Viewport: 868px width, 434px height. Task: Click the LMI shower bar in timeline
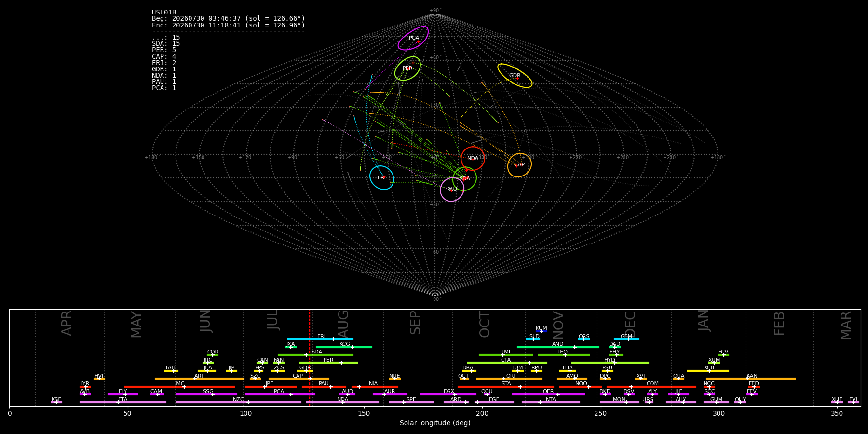pyautogui.click(x=506, y=355)
